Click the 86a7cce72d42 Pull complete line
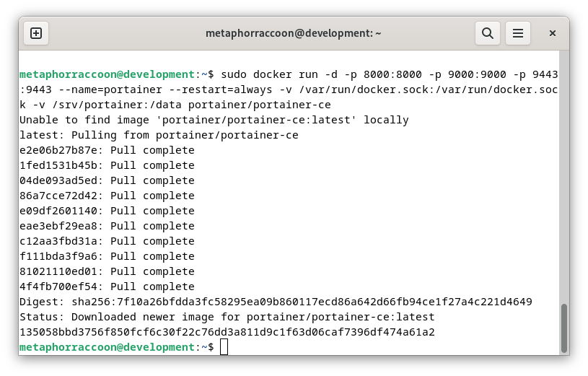This screenshot has height=376, width=588. coord(107,196)
